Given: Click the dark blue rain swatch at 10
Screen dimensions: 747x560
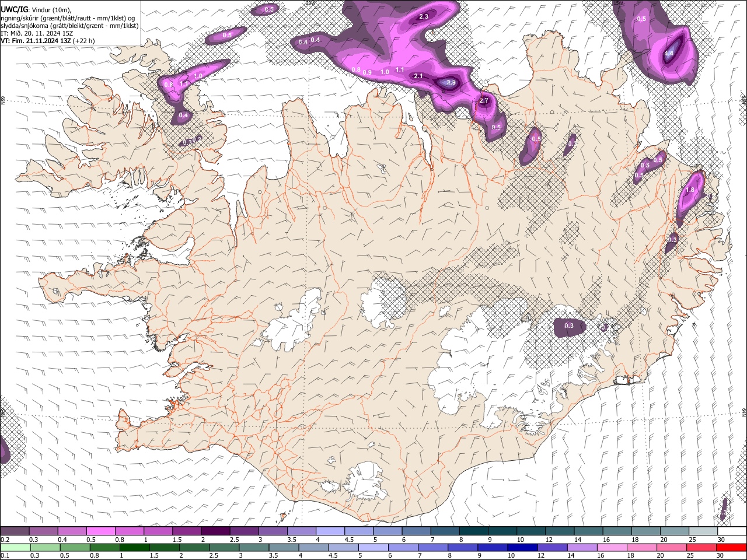Looking at the screenshot, I should coord(522,548).
